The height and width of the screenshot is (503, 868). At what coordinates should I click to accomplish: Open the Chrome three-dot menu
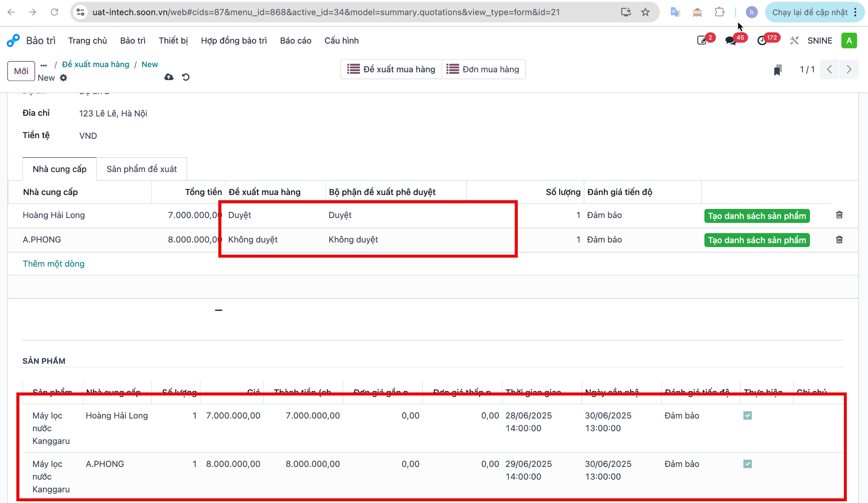(855, 12)
